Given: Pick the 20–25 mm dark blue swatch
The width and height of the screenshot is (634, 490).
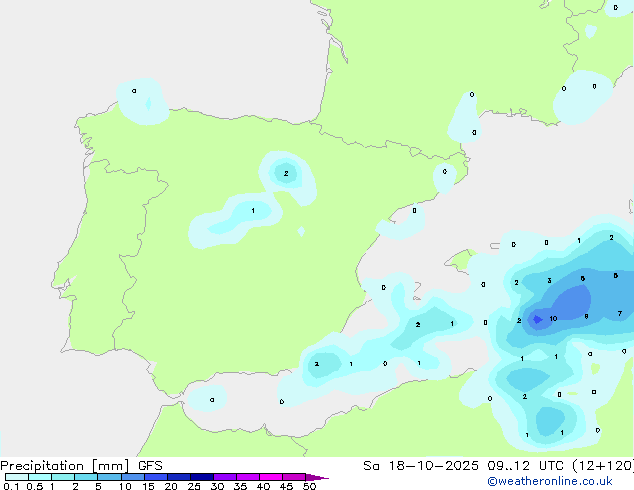Looking at the screenshot, I should click(179, 477).
